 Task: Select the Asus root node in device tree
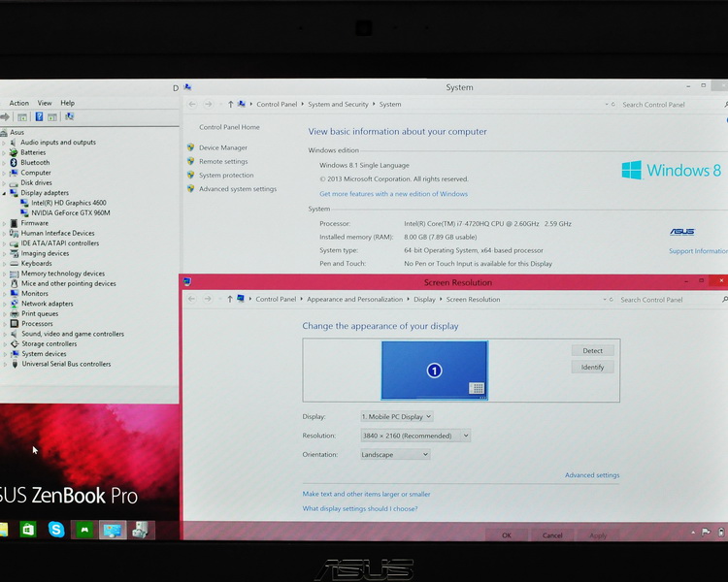click(17, 132)
